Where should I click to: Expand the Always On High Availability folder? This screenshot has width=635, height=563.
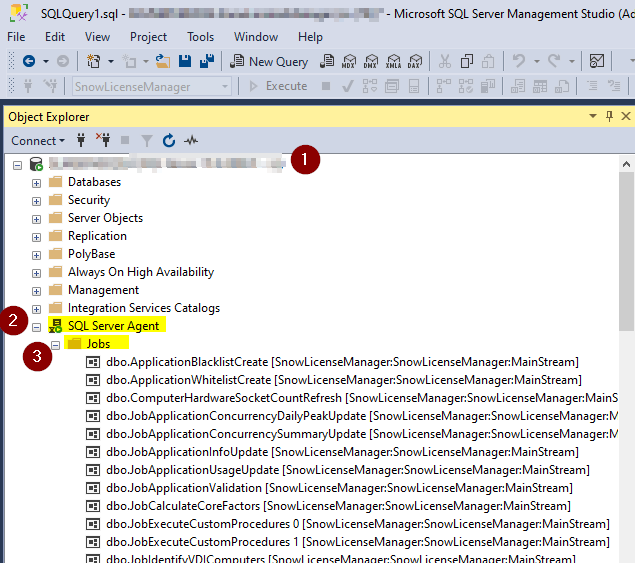(36, 273)
